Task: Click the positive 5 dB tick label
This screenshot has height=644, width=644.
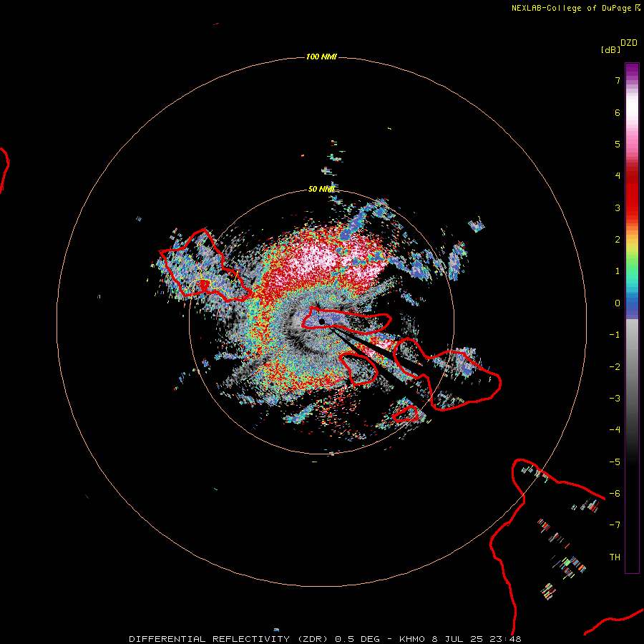Action: [x=618, y=144]
